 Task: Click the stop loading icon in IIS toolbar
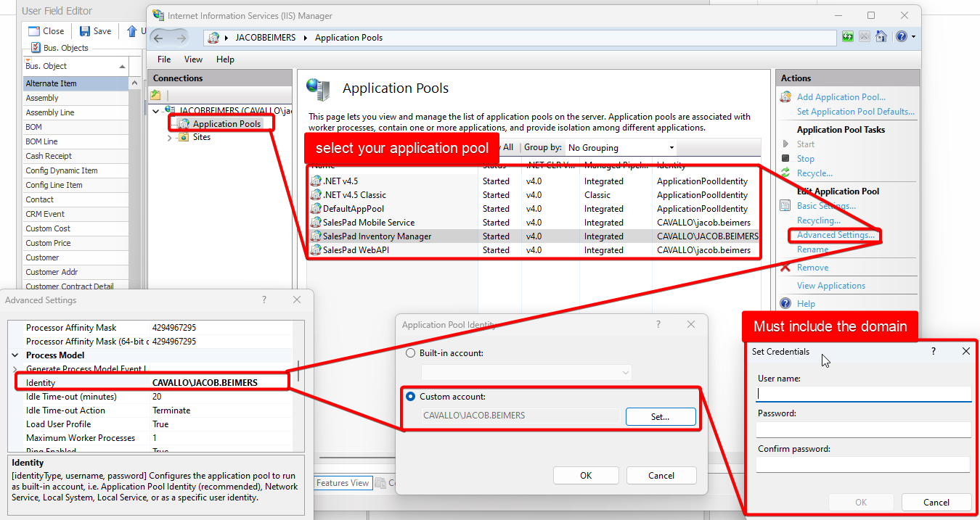point(865,36)
